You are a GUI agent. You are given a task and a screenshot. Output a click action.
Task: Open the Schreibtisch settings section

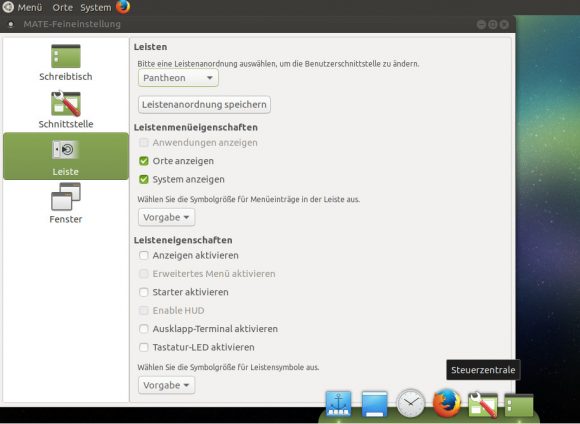(65, 63)
